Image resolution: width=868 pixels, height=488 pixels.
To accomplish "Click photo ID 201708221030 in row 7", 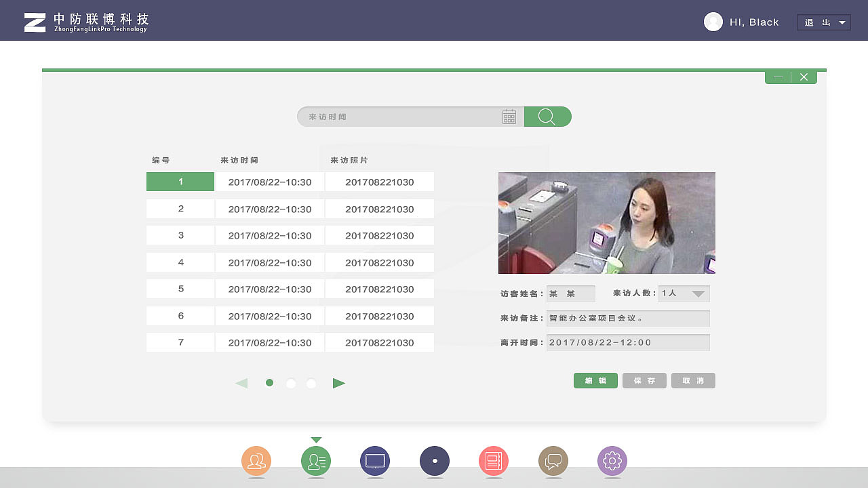I will pyautogui.click(x=380, y=342).
